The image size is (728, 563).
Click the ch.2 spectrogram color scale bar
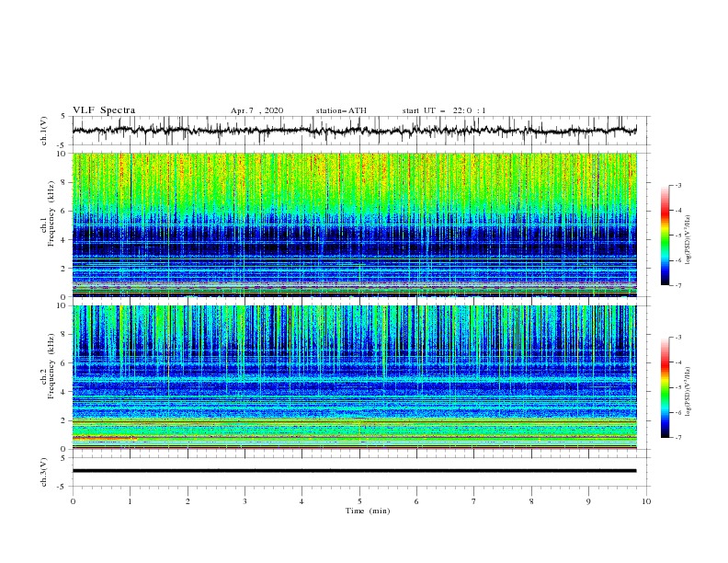click(665, 387)
